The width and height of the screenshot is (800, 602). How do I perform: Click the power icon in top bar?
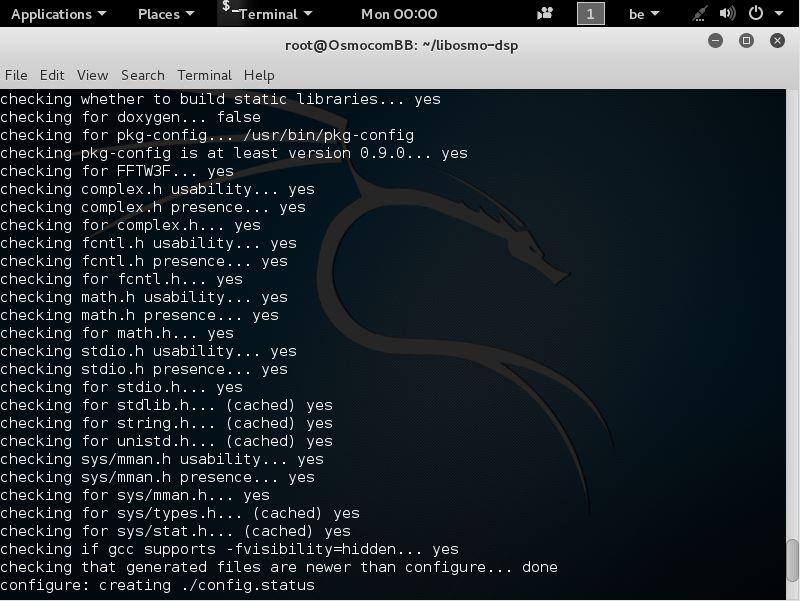click(x=756, y=13)
